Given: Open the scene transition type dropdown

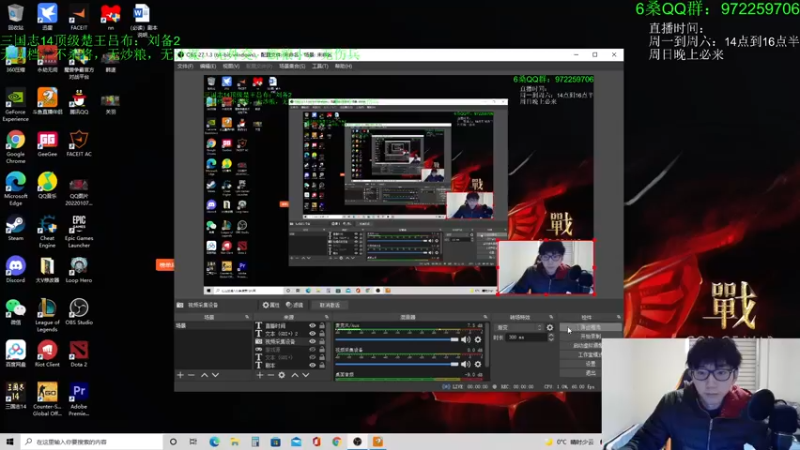Looking at the screenshot, I should (518, 328).
